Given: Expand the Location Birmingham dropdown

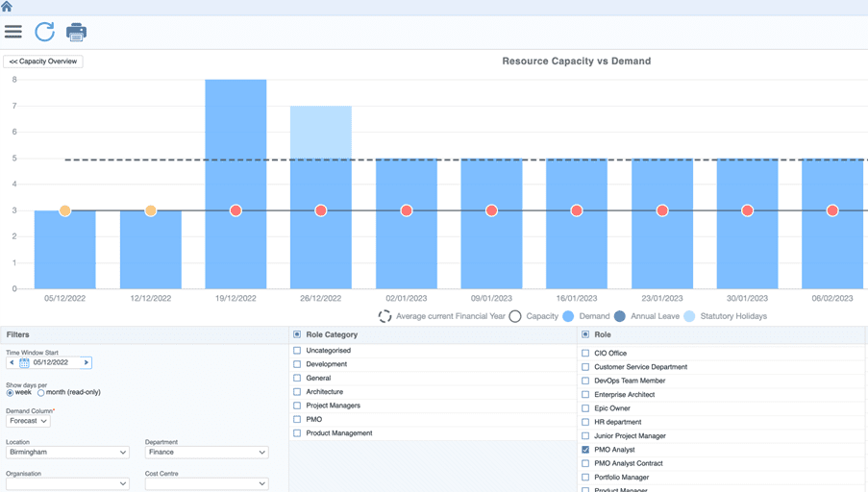Looking at the screenshot, I should tap(67, 453).
